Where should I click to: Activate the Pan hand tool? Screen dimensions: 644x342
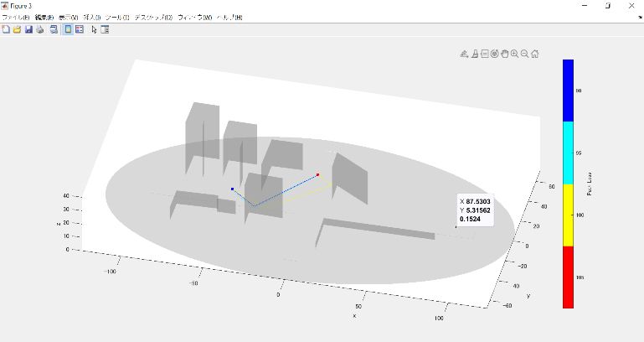(505, 54)
